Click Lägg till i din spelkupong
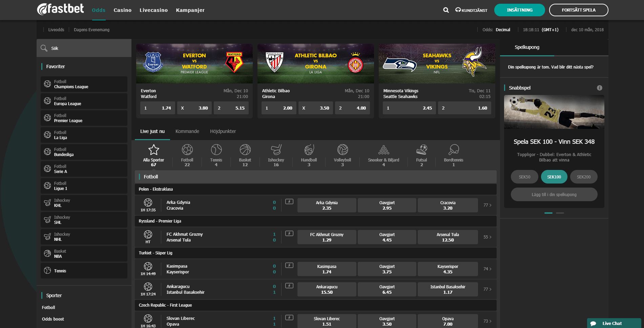644x328 pixels. click(554, 194)
